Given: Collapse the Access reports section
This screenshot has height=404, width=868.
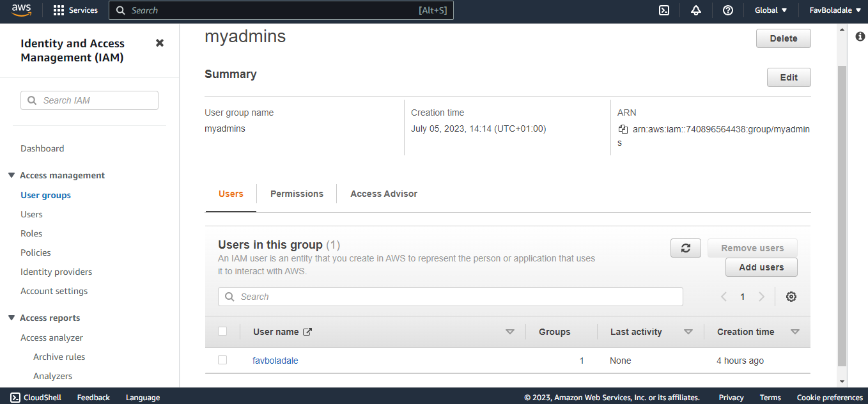Looking at the screenshot, I should coord(12,318).
